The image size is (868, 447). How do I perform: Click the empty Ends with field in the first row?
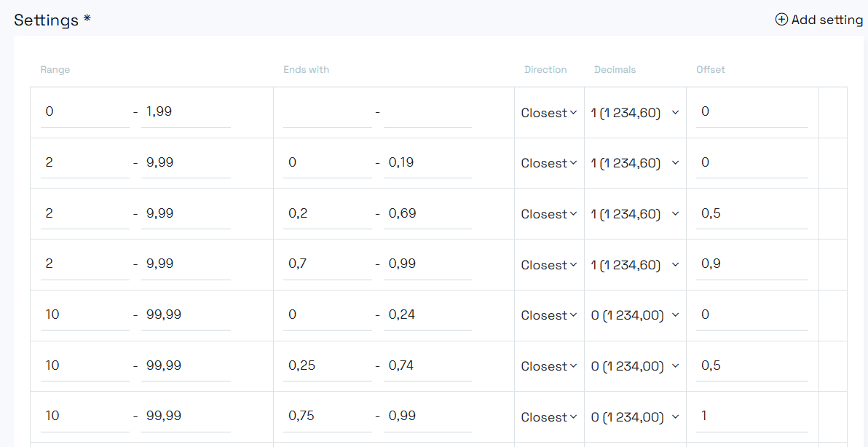coord(327,111)
